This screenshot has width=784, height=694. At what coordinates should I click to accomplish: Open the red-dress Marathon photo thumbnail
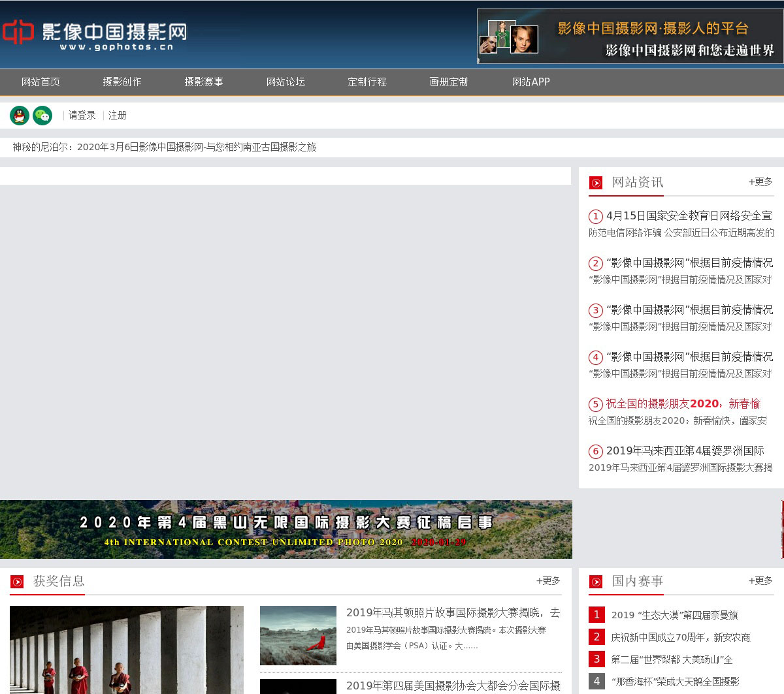click(x=298, y=635)
